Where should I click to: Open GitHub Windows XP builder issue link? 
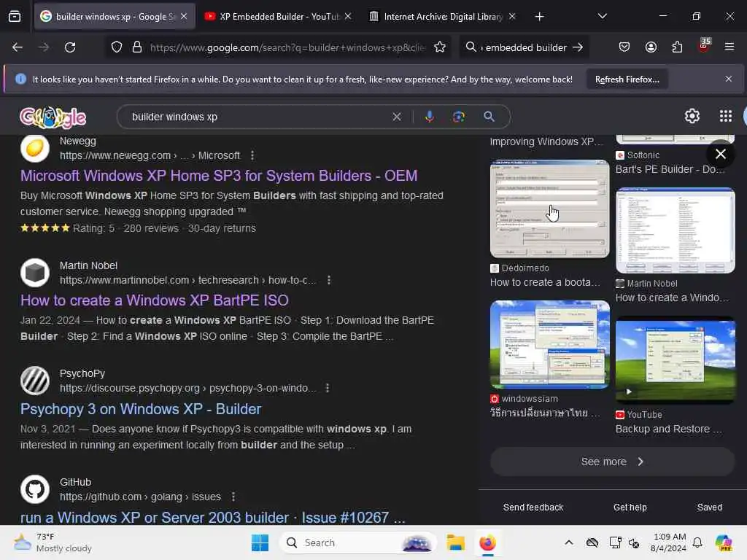tap(212, 518)
